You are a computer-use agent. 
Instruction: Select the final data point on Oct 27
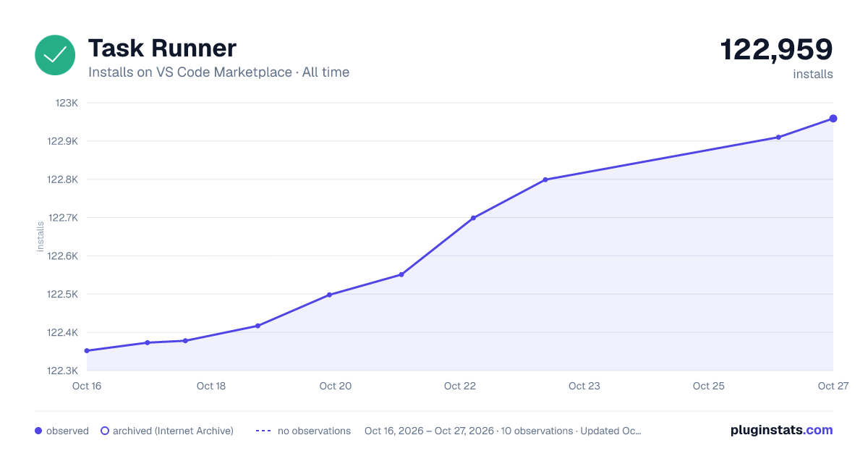pos(833,119)
